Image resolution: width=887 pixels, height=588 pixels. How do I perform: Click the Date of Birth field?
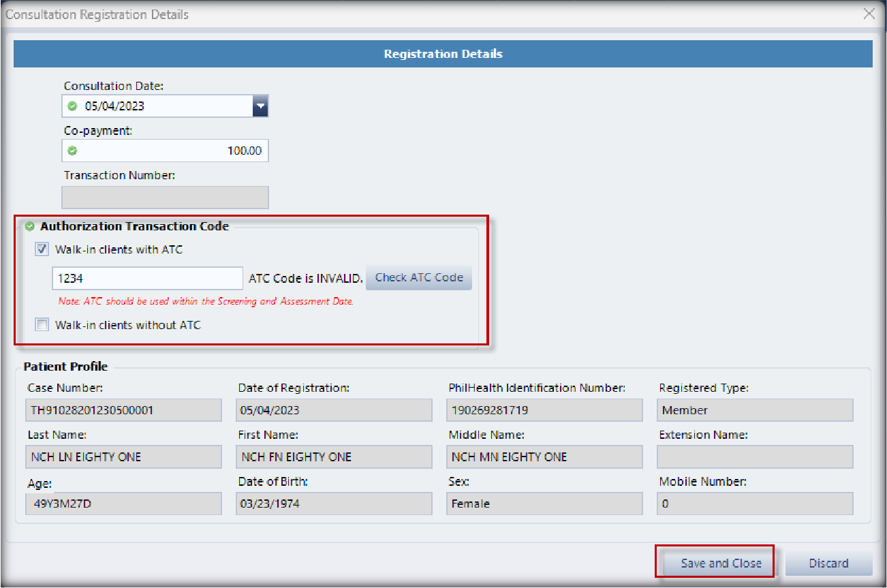pos(334,504)
